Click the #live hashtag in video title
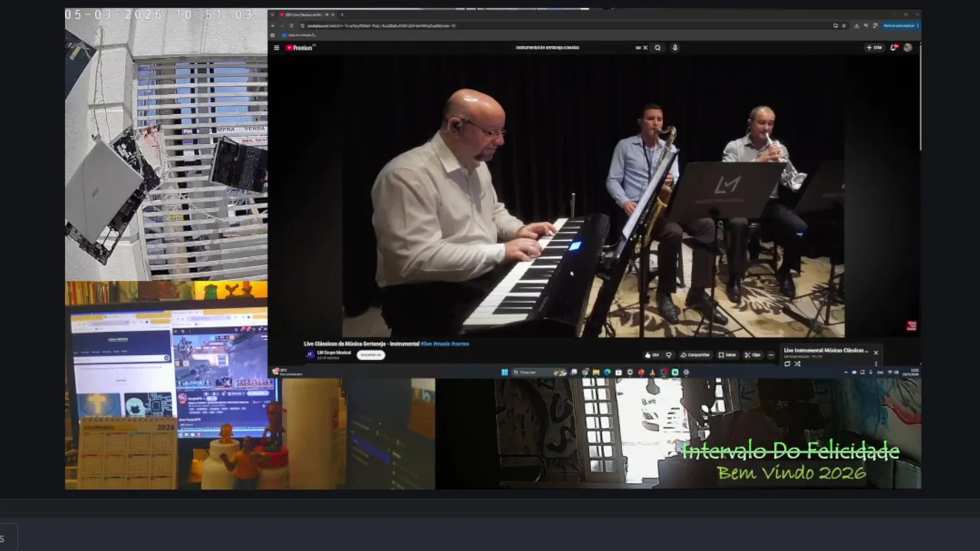Viewport: 980px width, 551px height. [426, 344]
